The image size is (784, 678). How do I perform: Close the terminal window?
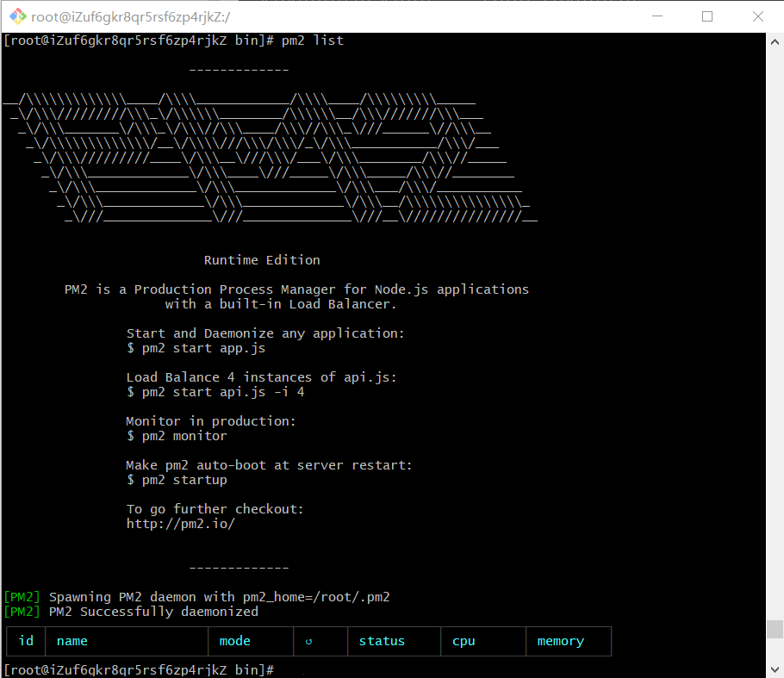tap(758, 16)
